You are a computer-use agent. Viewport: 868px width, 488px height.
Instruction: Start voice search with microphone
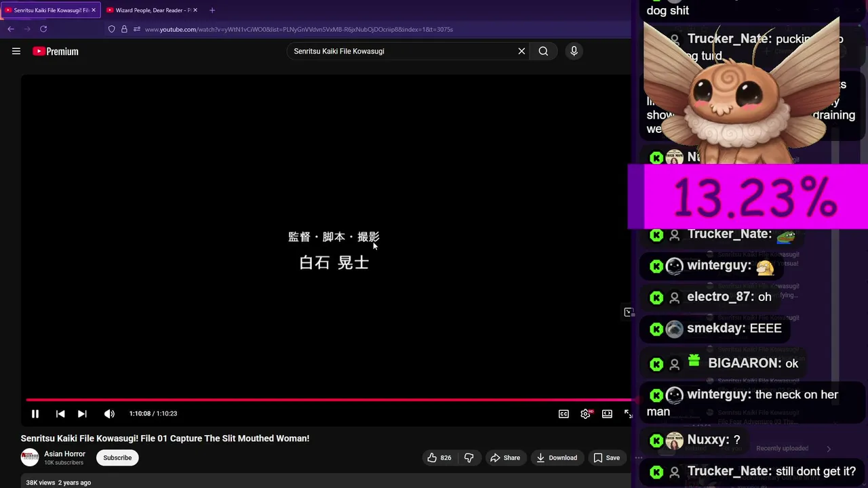pos(574,51)
